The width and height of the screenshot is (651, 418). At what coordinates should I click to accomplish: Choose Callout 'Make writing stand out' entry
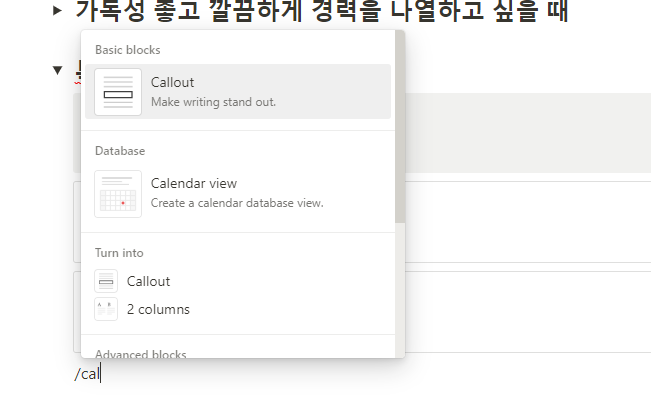tap(238, 92)
